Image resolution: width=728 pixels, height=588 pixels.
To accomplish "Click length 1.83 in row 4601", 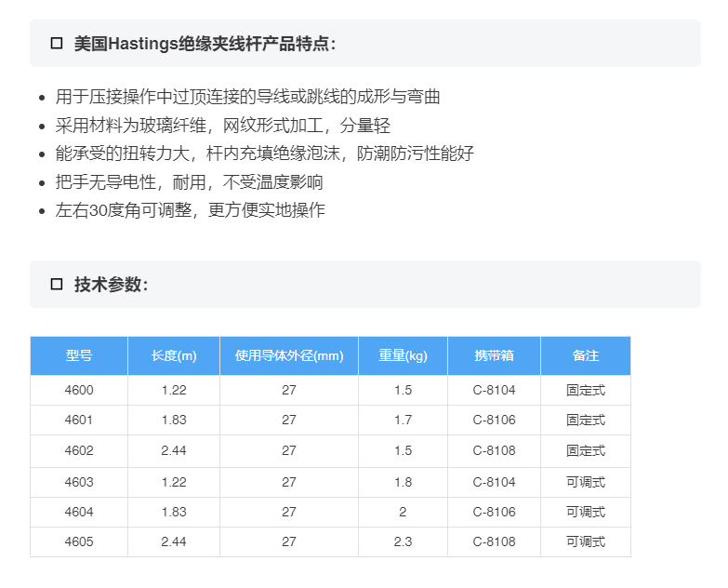I will (x=174, y=420).
